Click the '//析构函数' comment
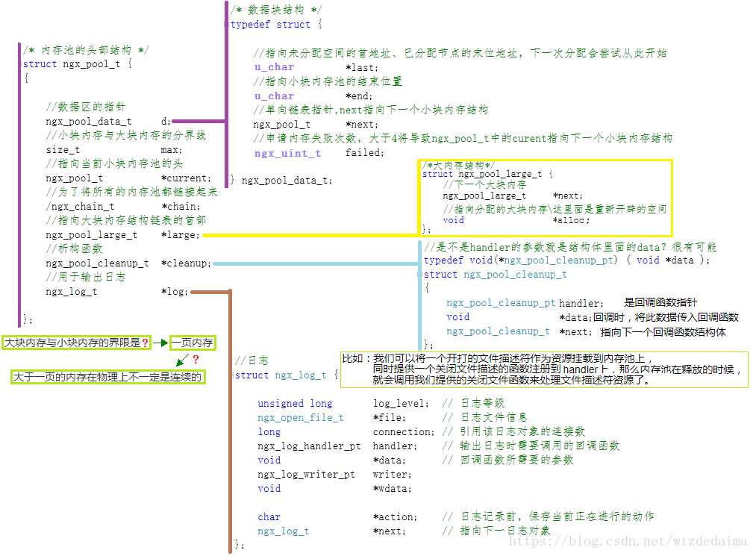 (74, 249)
